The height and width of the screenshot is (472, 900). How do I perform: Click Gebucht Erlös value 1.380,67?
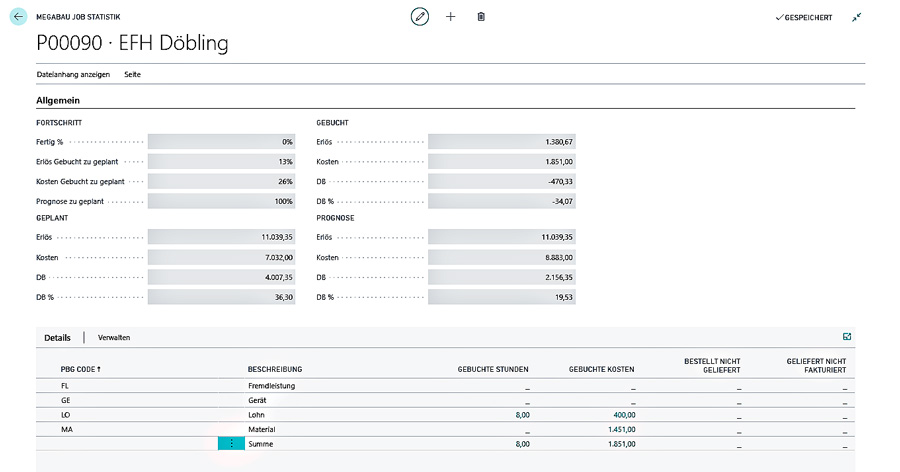pos(502,142)
